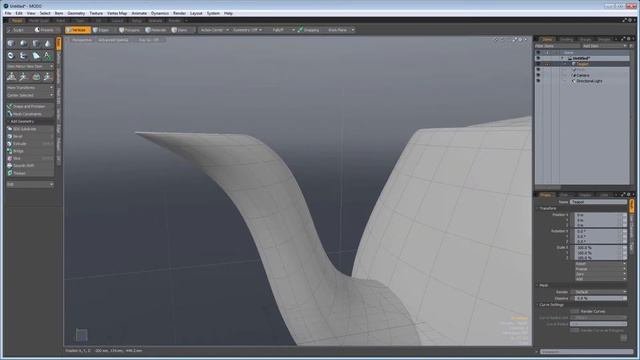Toggle visibility eye of Directional Light
Screen dimensions: 640x360
click(x=538, y=81)
